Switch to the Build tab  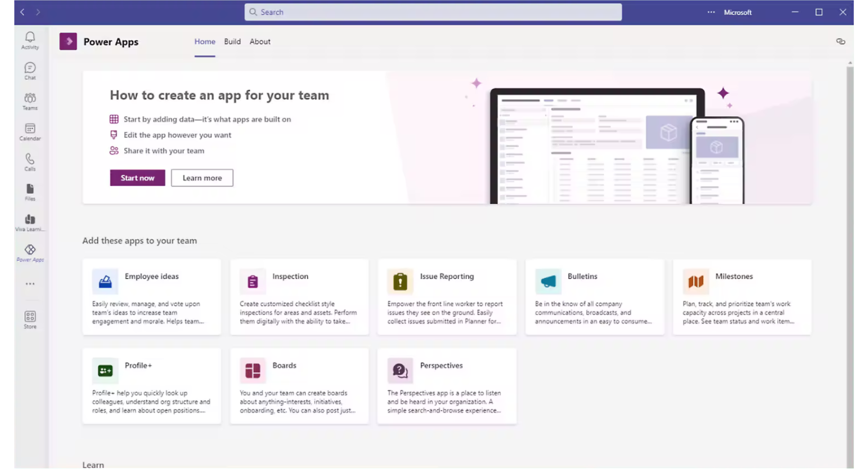[232, 42]
